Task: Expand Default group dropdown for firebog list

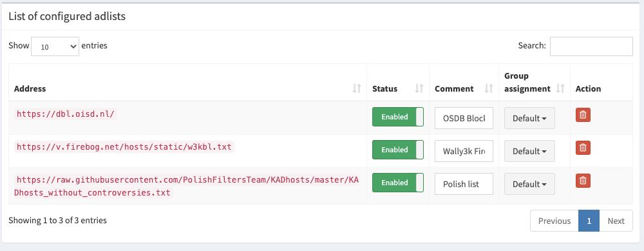Action: (529, 151)
